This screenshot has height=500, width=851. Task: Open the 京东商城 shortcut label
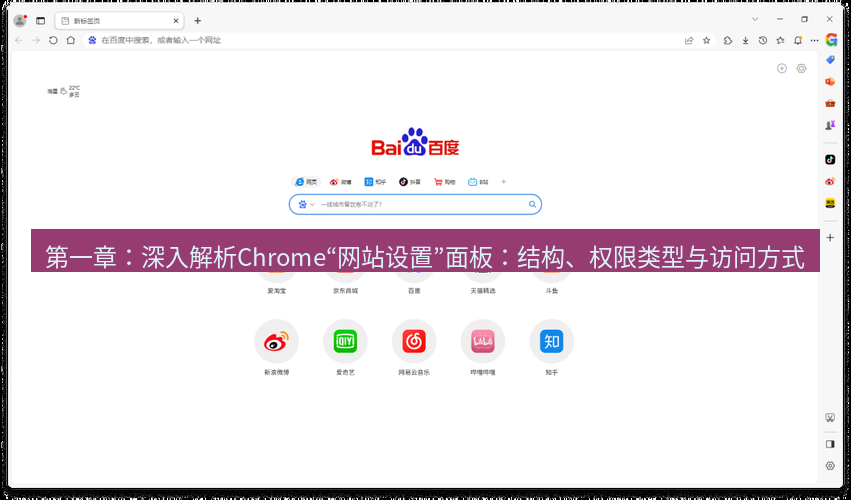pos(346,291)
